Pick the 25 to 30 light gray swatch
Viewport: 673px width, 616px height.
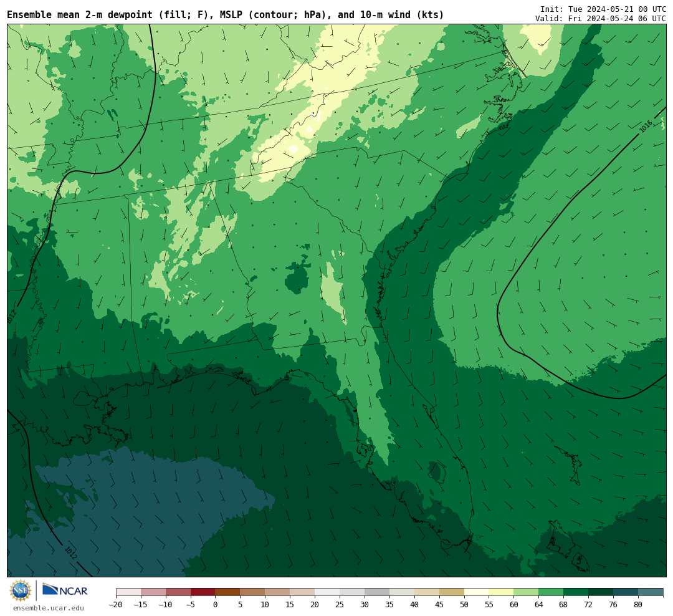point(352,592)
